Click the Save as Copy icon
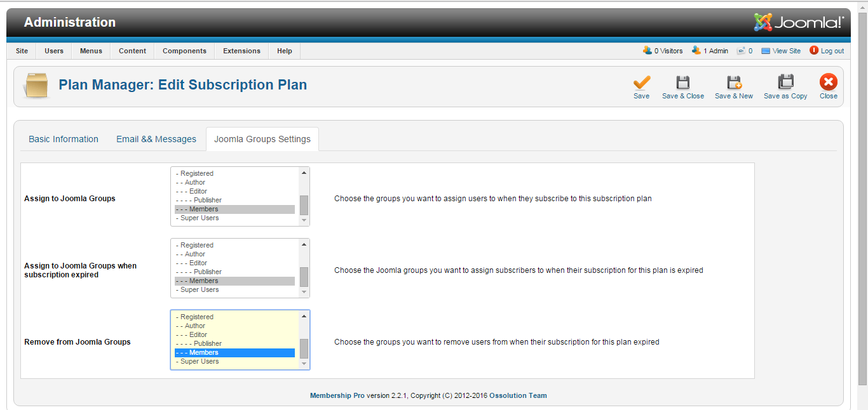Viewport: 868px width, 410px height. pyautogui.click(x=785, y=83)
